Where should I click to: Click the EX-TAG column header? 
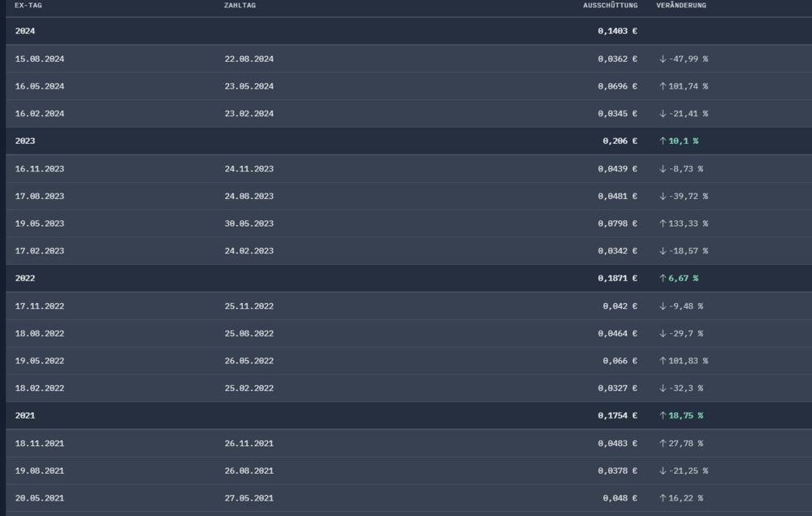tap(28, 6)
